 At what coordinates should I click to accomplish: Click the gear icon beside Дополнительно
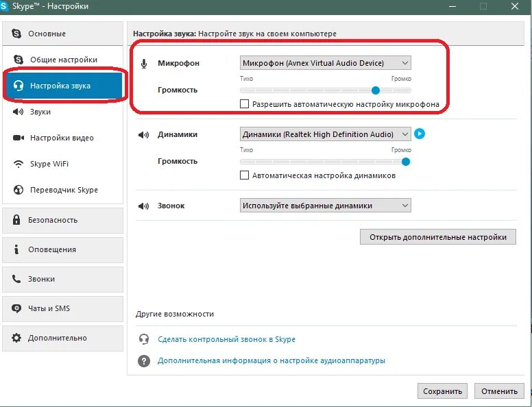click(16, 338)
